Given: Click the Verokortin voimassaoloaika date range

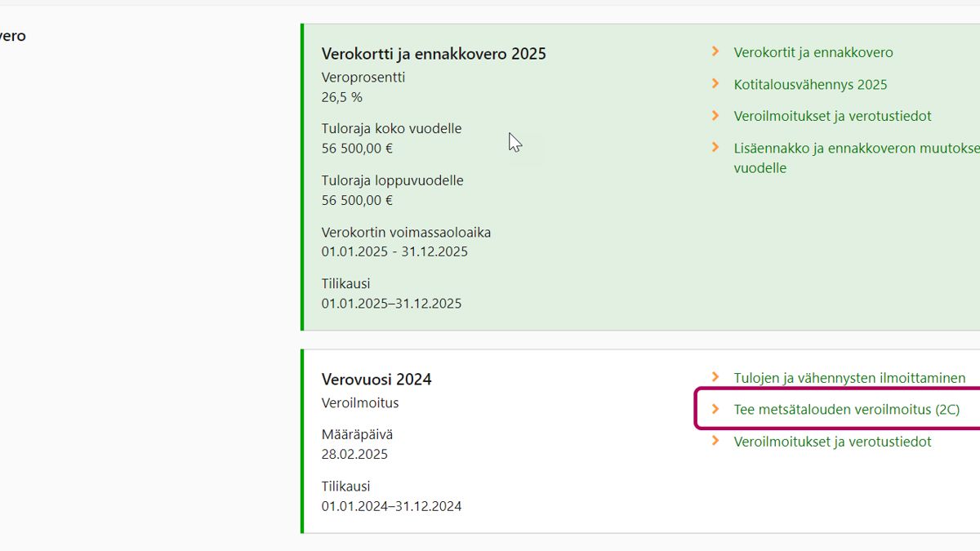Looking at the screenshot, I should pos(394,251).
